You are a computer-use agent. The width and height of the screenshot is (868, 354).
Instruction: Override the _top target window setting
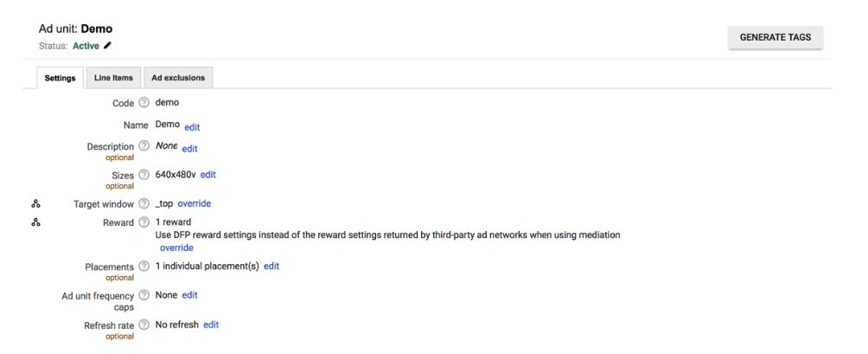pyautogui.click(x=195, y=203)
